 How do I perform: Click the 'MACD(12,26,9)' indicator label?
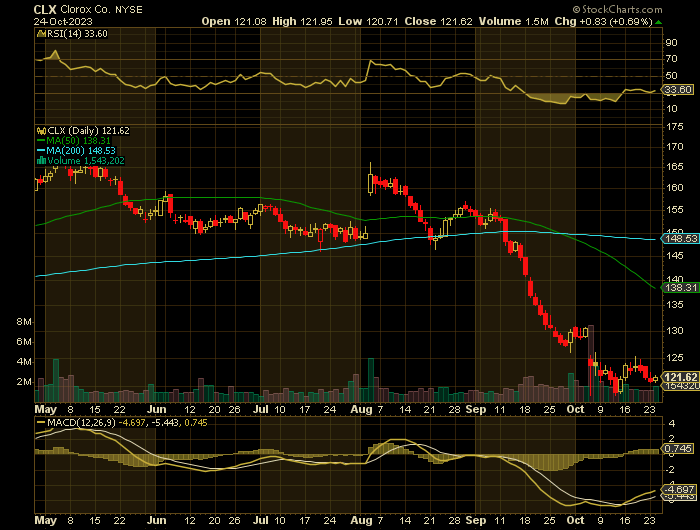coord(81,422)
